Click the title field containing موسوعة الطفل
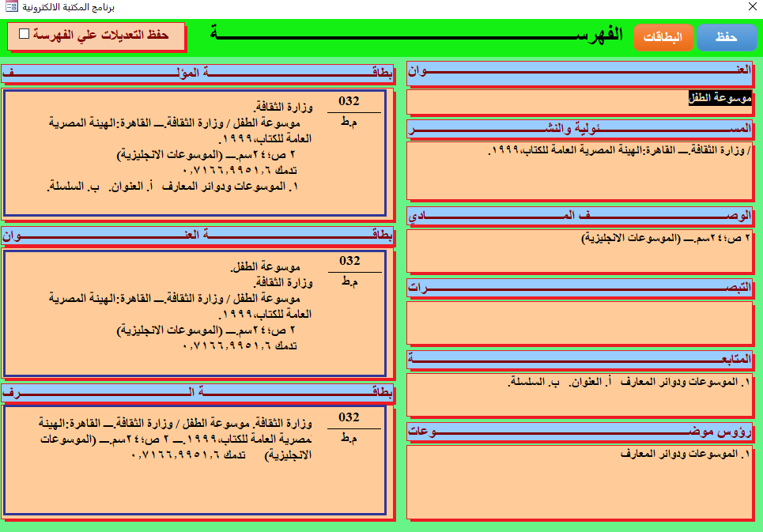The image size is (763, 532). [x=579, y=102]
